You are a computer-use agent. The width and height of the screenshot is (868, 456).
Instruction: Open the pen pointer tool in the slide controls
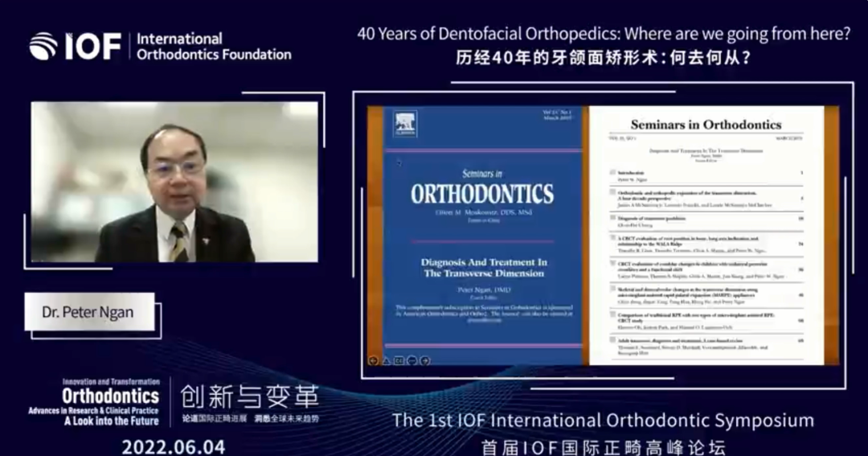(387, 361)
